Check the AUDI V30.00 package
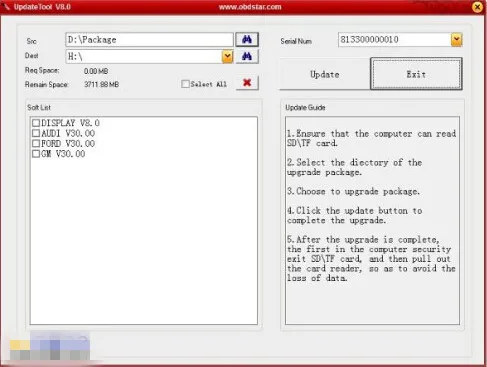487x367 pixels. 36,133
